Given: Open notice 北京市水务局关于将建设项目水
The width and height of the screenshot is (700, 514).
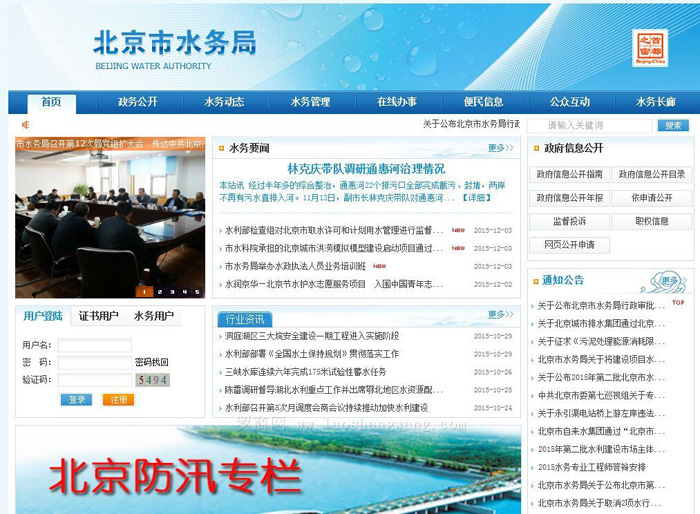Looking at the screenshot, I should pos(601,359).
